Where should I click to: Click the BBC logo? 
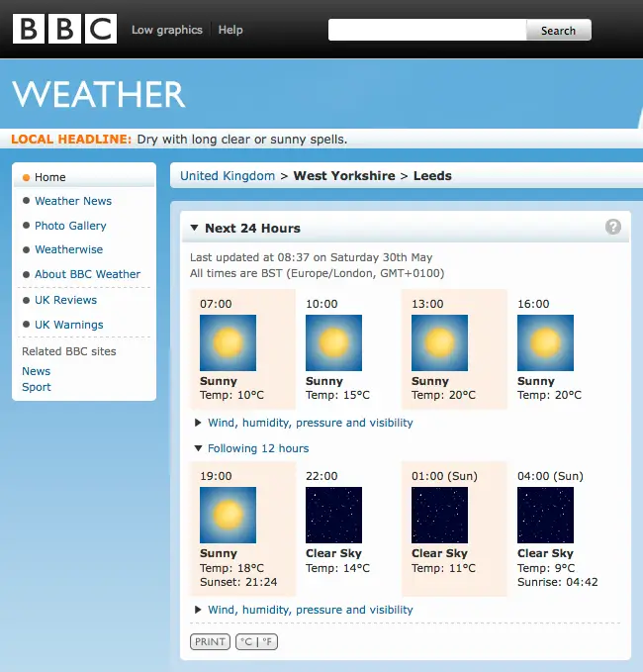[64, 30]
